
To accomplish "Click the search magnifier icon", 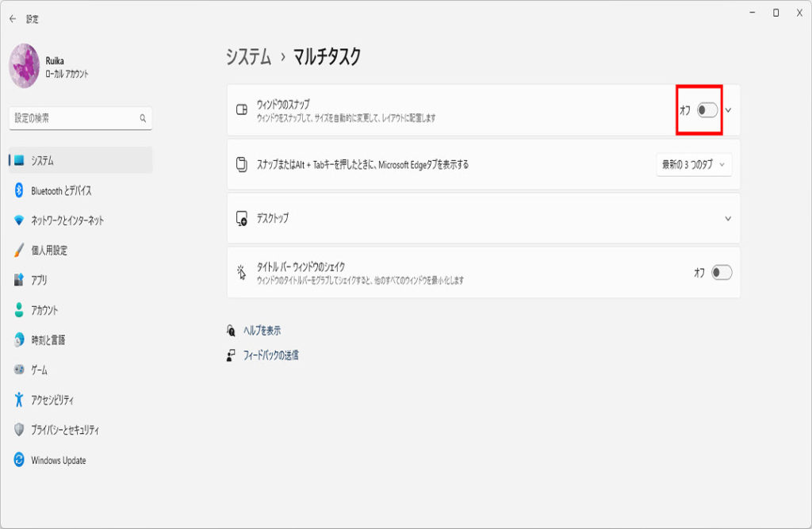I will pyautogui.click(x=144, y=118).
